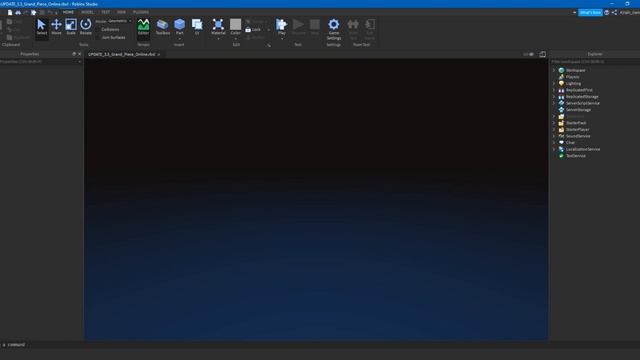Undock the Properties panel
This screenshot has height=360, width=640.
pyautogui.click(x=74, y=54)
